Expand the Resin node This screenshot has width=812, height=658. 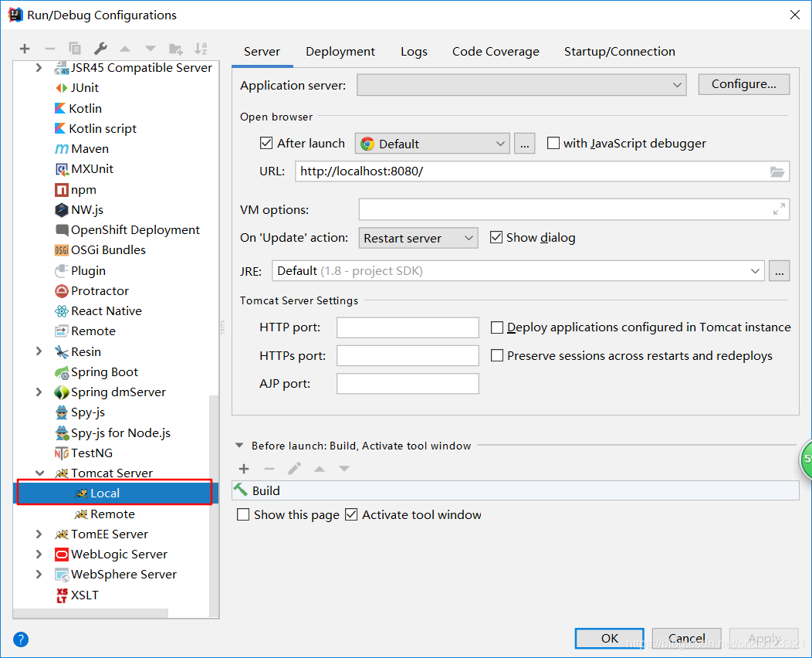pyautogui.click(x=39, y=351)
